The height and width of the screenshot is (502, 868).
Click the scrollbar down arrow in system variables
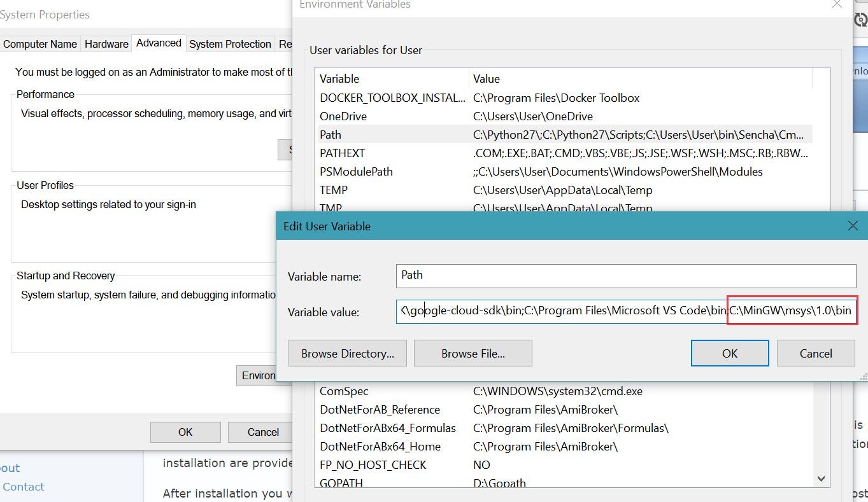point(821,478)
